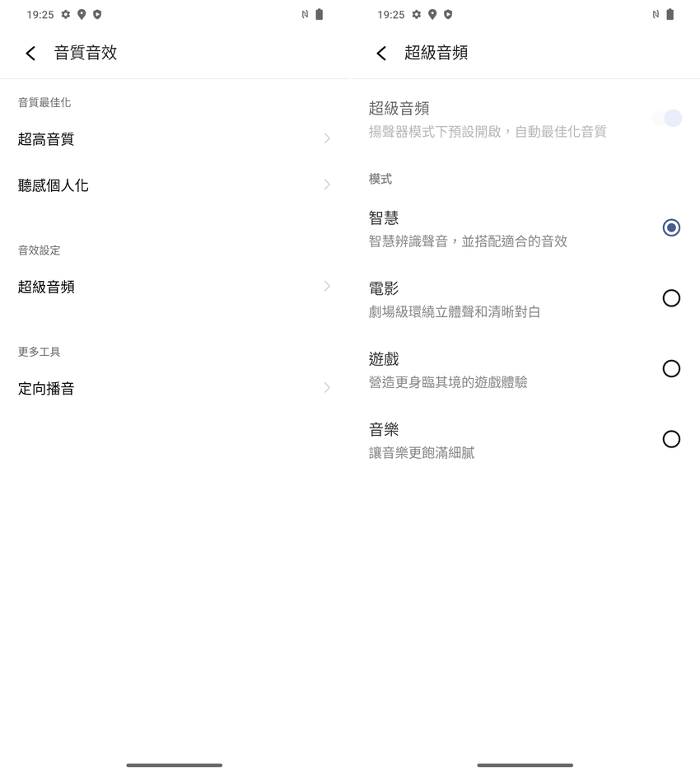Tap description 讓音樂更飽滿細膩

(422, 453)
